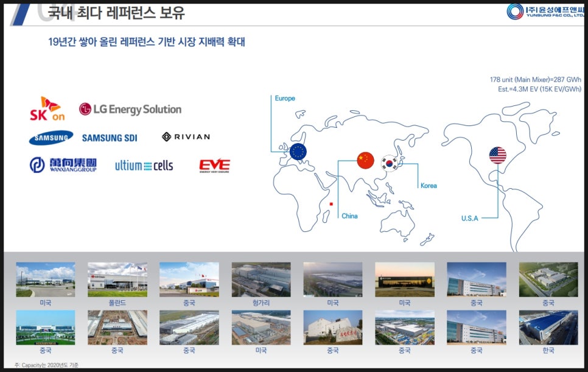This screenshot has width=588, height=372.
Task: Open the factory photo above 헝가리 caption
Action: (261, 279)
